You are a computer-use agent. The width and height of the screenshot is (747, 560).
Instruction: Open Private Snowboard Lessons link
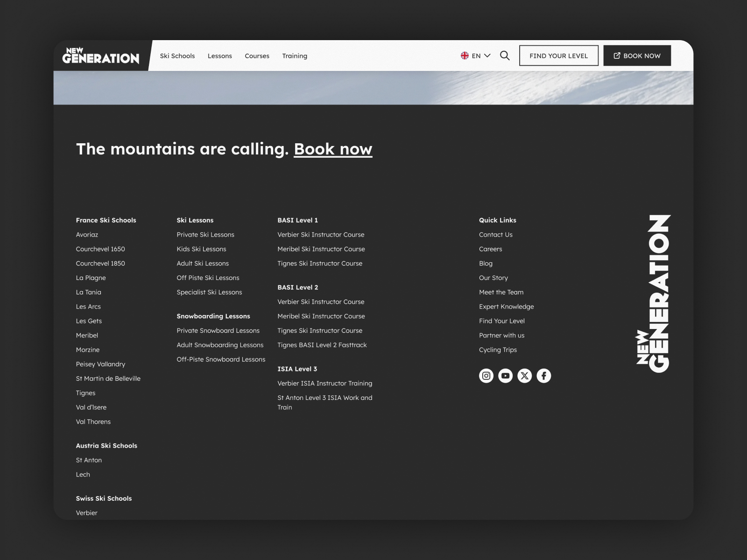pos(218,331)
